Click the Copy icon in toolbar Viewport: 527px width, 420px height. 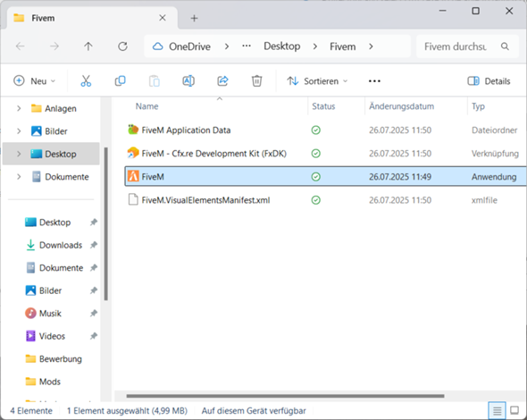click(121, 81)
